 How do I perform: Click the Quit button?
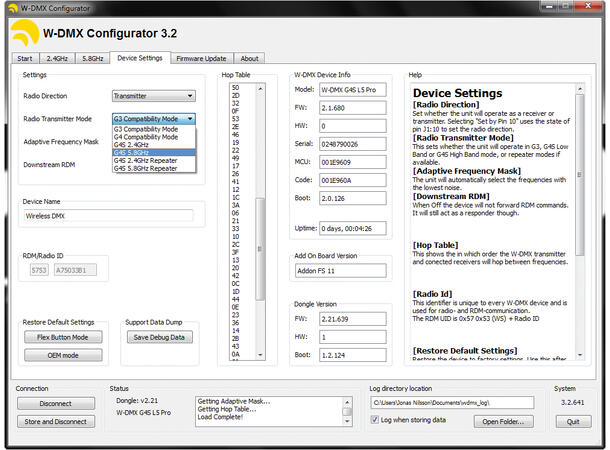(573, 421)
